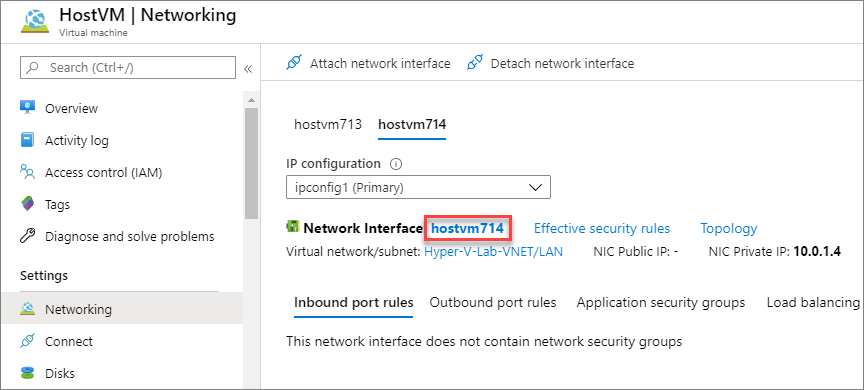The image size is (864, 390).
Task: Open the ipconfig1 (Primary) dropdown
Action: coord(418,187)
